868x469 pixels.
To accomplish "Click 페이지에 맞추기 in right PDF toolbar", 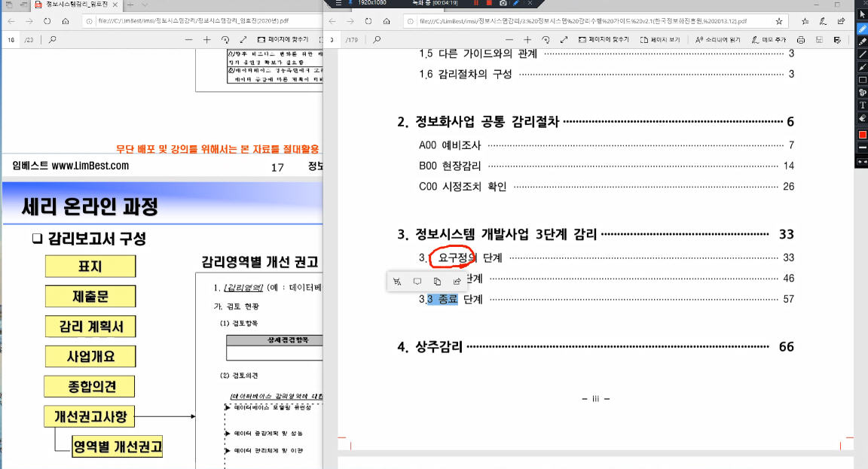I will 604,40.
